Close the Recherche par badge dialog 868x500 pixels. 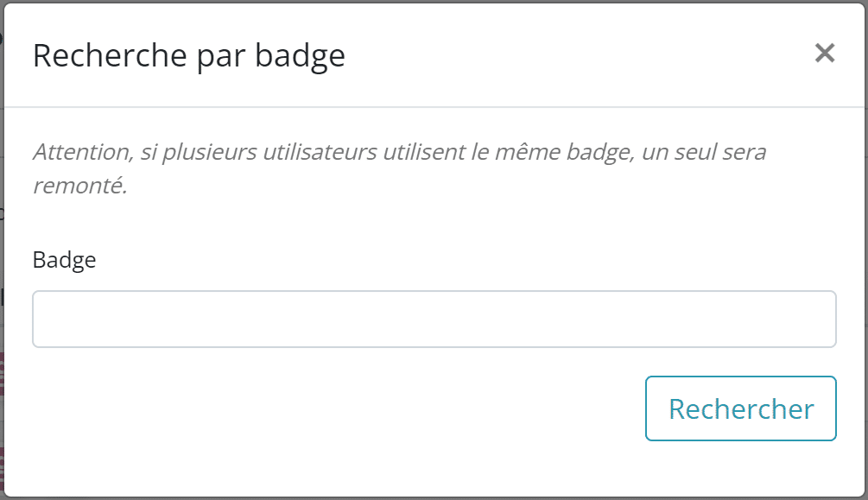tap(824, 54)
